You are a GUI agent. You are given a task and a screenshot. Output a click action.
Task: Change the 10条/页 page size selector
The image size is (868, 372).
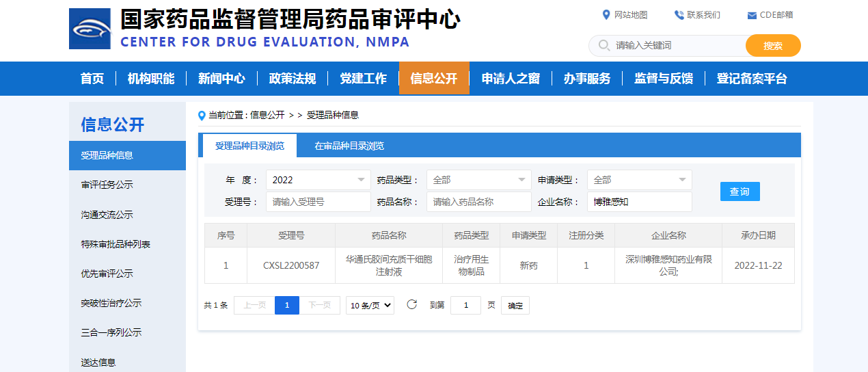pos(370,306)
